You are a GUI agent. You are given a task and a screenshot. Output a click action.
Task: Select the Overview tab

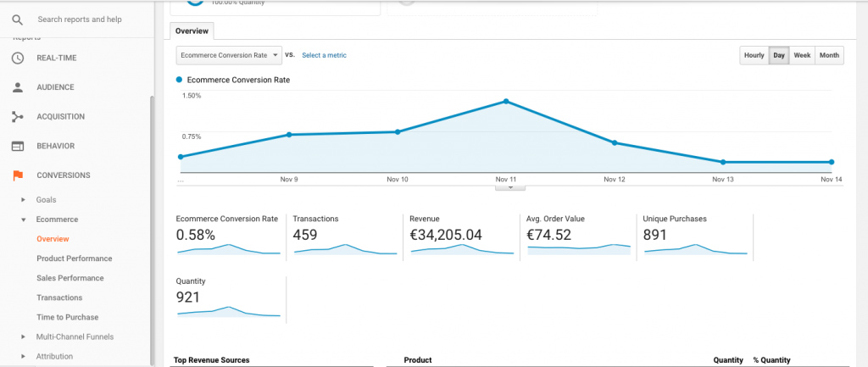pyautogui.click(x=192, y=31)
